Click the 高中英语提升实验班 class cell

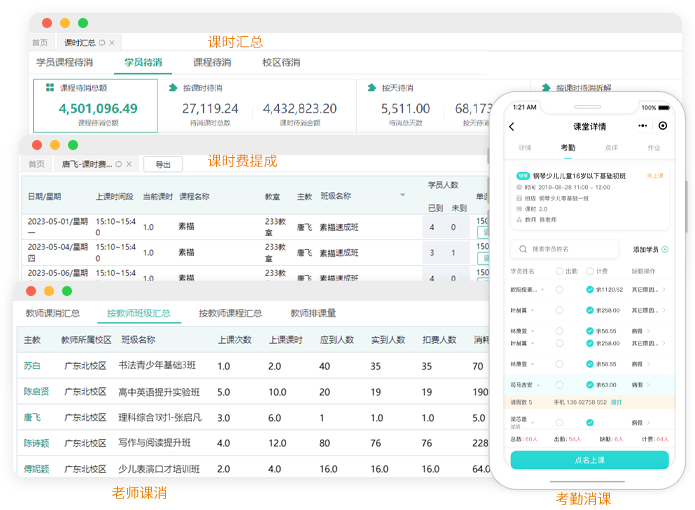click(x=159, y=392)
